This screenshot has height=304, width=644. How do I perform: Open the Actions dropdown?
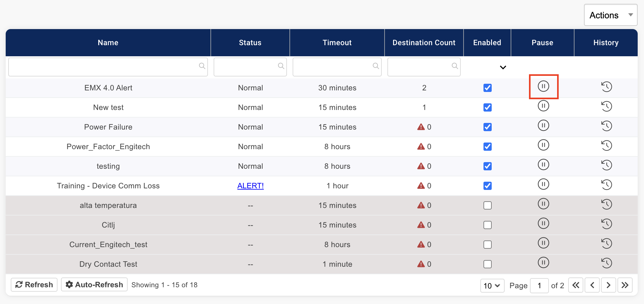[610, 15]
